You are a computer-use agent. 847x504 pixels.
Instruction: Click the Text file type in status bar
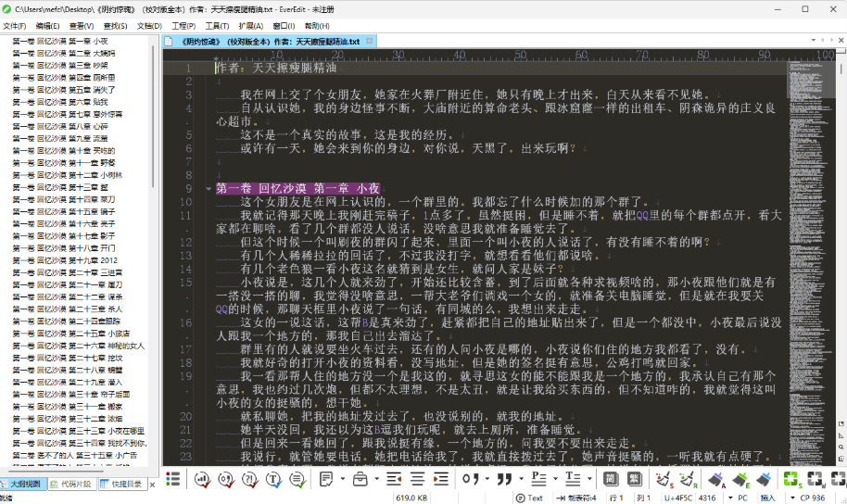[529, 498]
